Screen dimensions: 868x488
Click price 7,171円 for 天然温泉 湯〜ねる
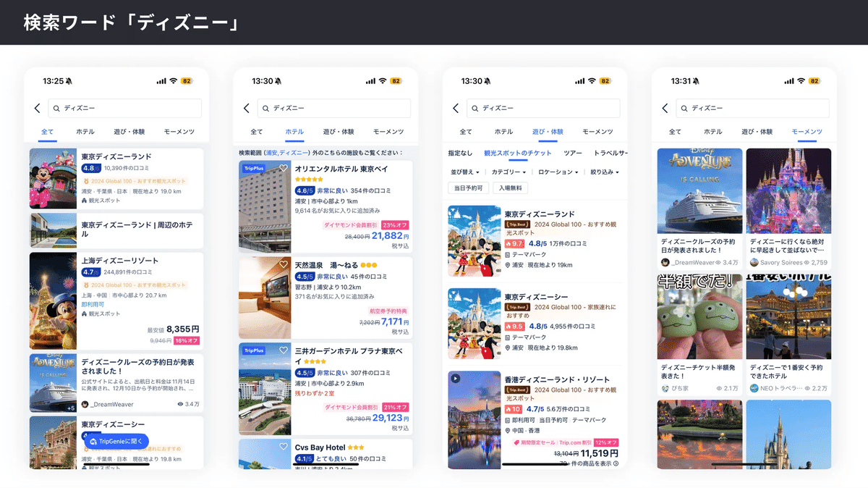tap(396, 321)
